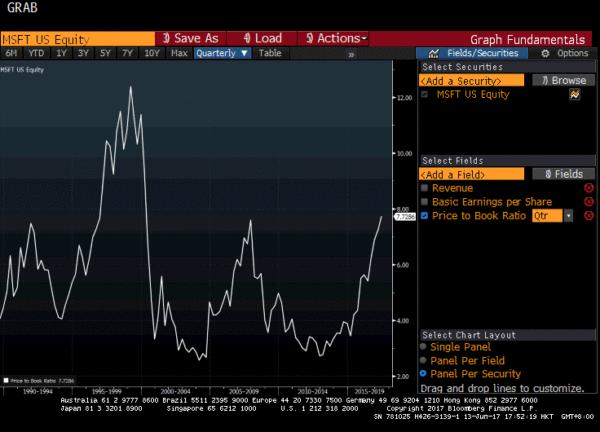Click the Add a Security input field
The image size is (600, 432).
tap(471, 80)
